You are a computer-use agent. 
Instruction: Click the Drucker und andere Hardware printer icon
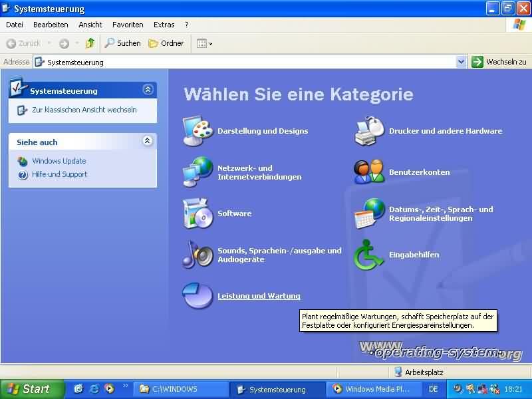tap(369, 131)
